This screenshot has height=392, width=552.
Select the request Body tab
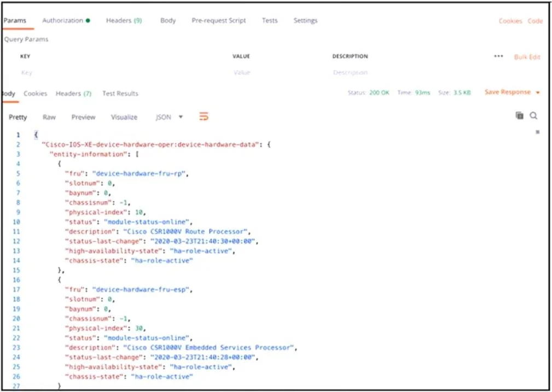[168, 20]
